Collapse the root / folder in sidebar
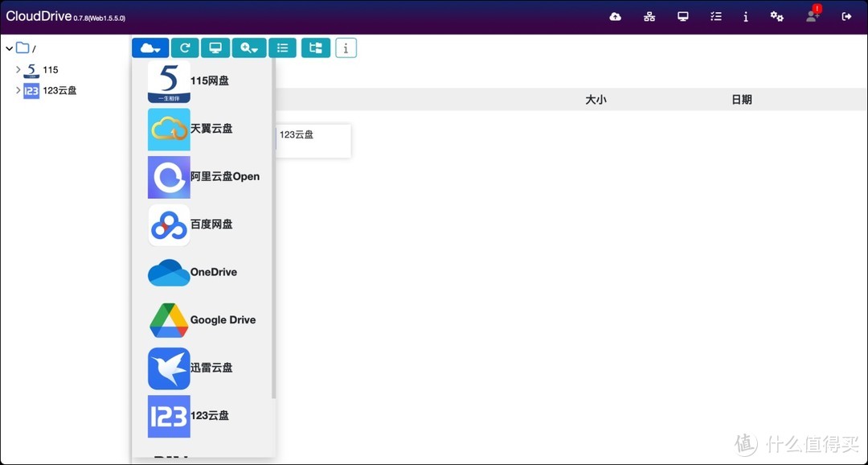The height and width of the screenshot is (465, 868). [9, 47]
